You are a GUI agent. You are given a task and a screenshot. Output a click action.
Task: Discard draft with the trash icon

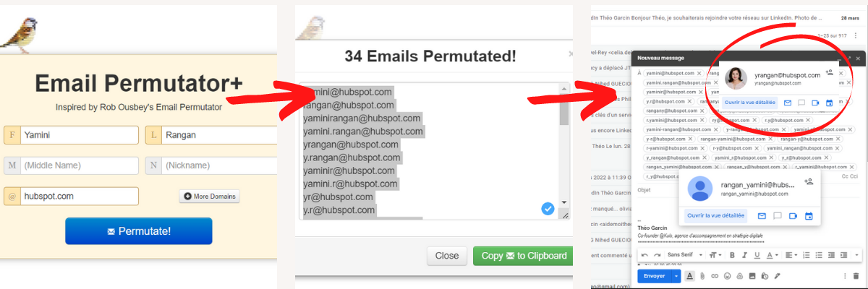point(856,276)
